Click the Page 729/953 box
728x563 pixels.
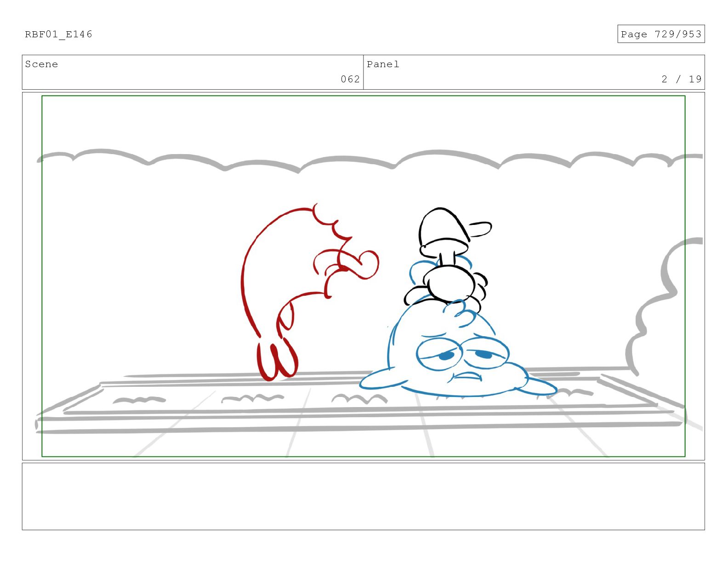[x=661, y=34]
